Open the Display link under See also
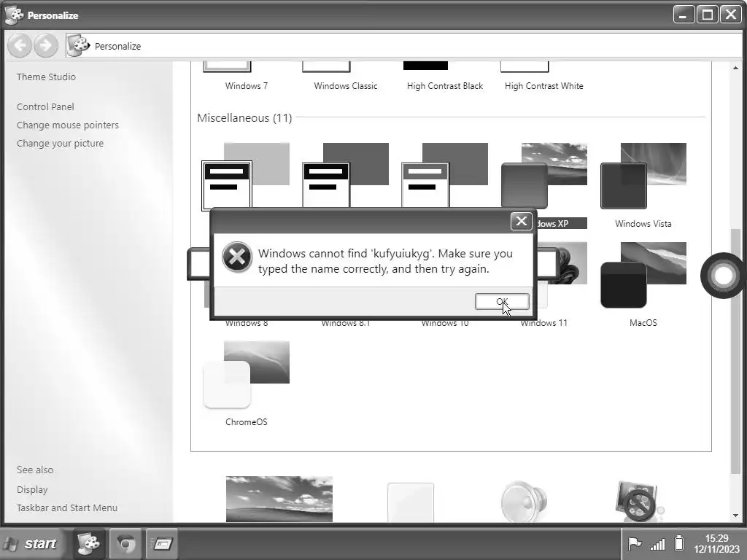The image size is (747, 560). coord(32,489)
